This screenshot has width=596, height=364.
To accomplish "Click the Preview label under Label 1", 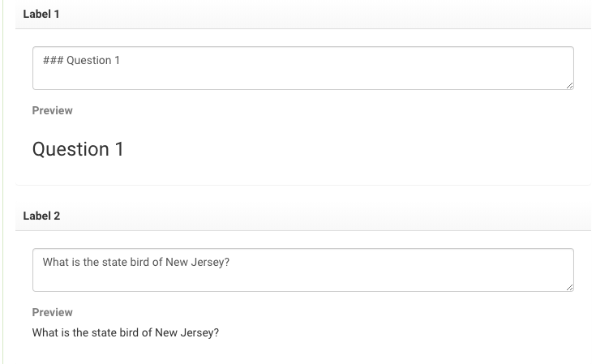I will 52,110.
